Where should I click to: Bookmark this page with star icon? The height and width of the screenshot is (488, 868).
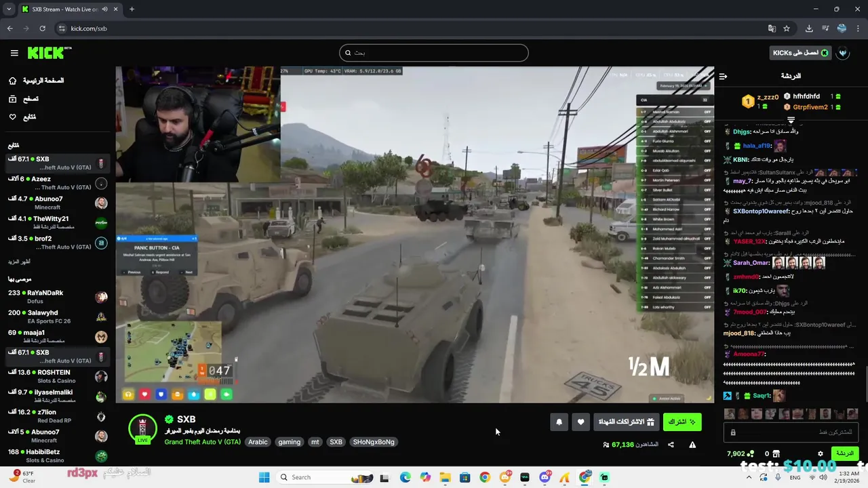[x=787, y=28]
